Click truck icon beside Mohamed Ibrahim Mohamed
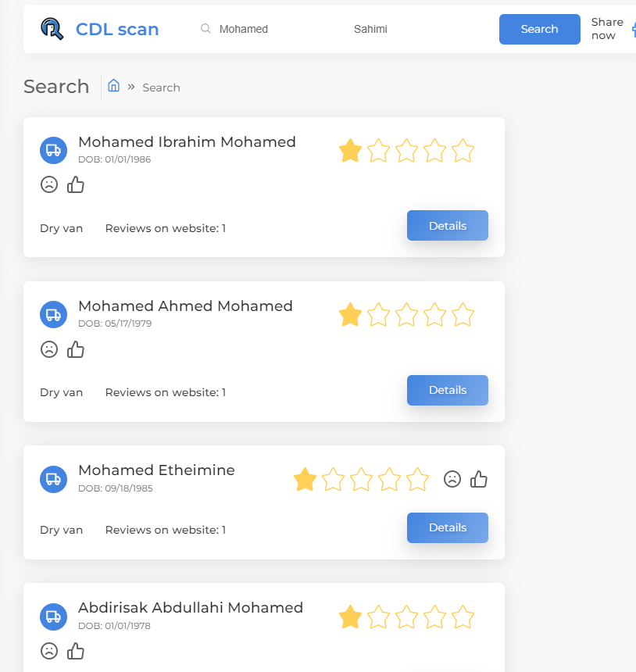The image size is (636, 672). 54,151
